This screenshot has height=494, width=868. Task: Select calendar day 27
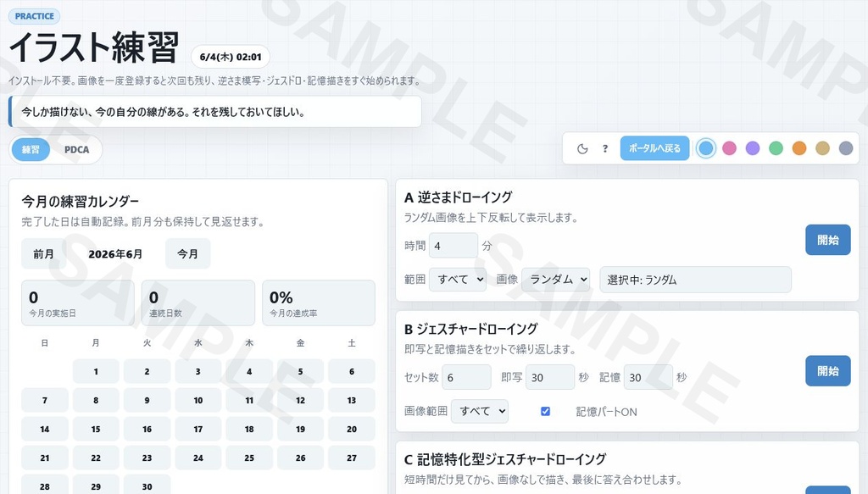coord(352,458)
